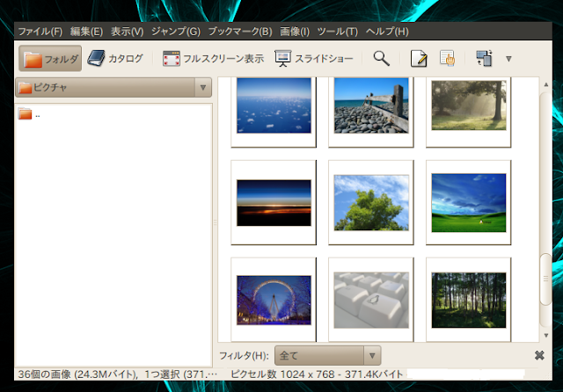Start fullscreen display (フルスクリーン表示)

coord(213,59)
